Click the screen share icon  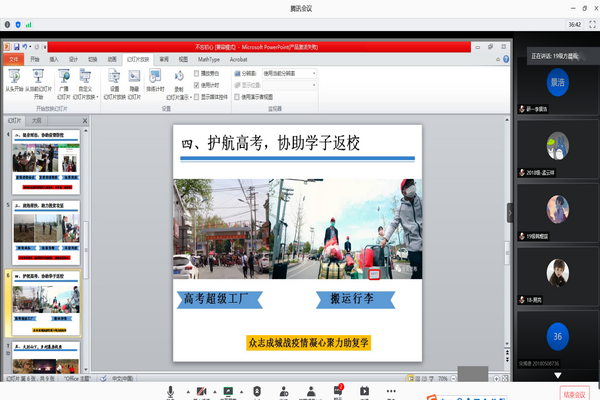(228, 391)
